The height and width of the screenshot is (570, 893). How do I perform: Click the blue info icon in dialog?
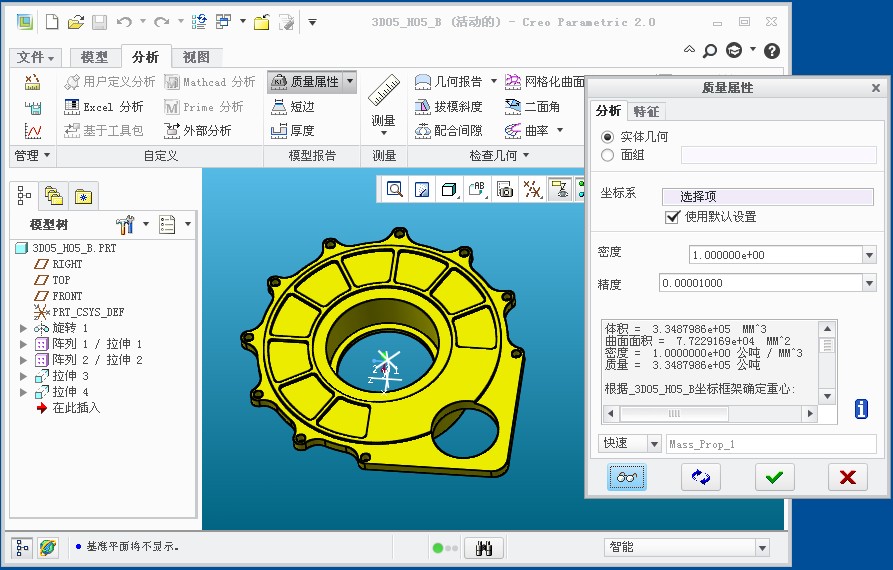(861, 408)
